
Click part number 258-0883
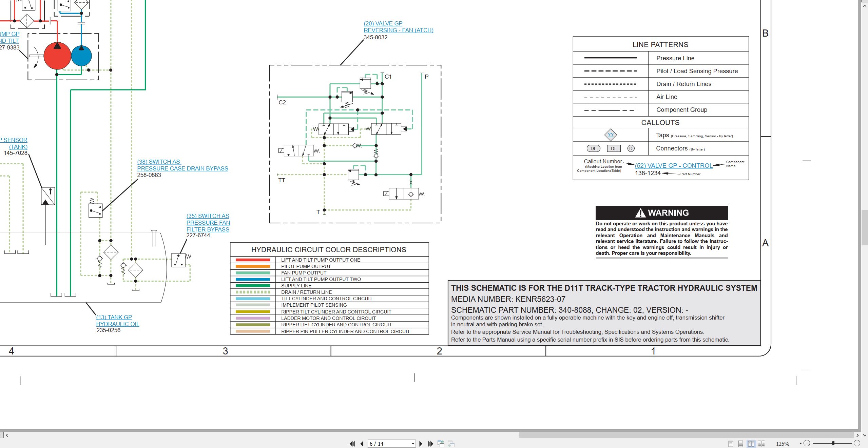click(x=149, y=175)
